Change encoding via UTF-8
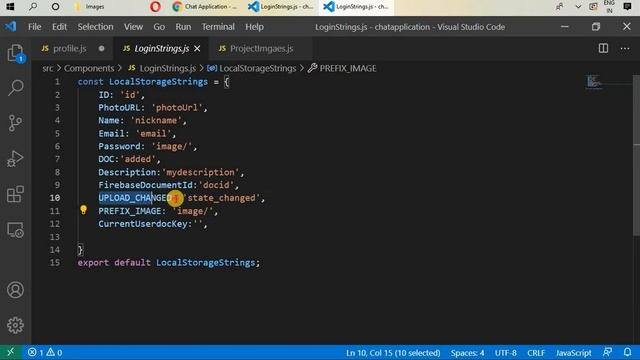Image resolution: width=640 pixels, height=360 pixels. [506, 353]
